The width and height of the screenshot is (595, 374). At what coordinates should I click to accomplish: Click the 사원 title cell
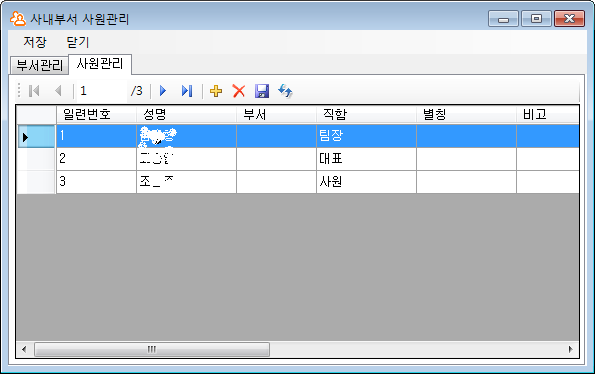366,182
